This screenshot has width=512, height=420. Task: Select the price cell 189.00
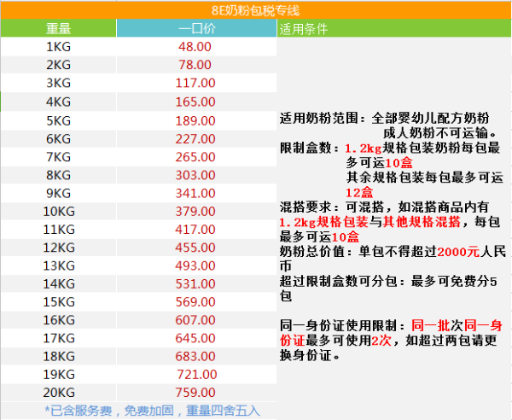click(196, 121)
